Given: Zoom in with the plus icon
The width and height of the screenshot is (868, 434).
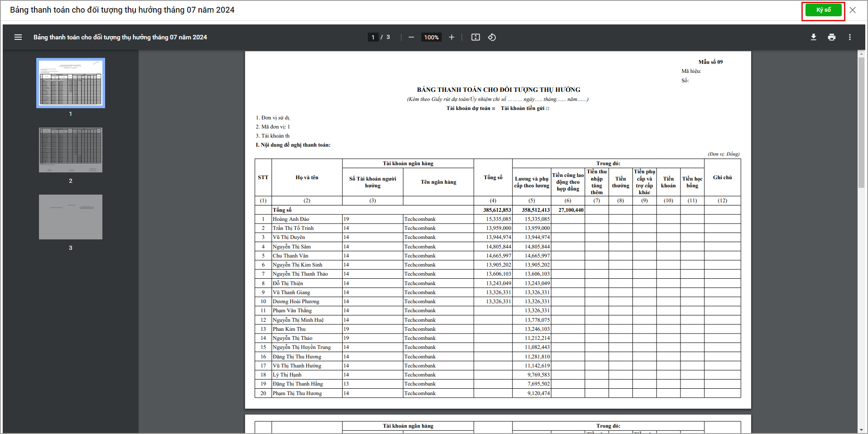Looking at the screenshot, I should click(x=452, y=37).
